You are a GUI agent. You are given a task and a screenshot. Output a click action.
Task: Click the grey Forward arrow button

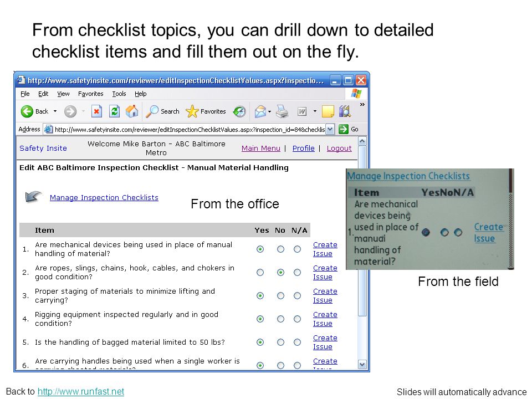(70, 111)
